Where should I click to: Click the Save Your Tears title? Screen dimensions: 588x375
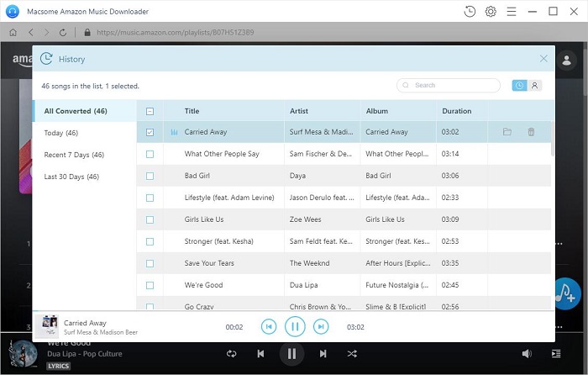tap(209, 263)
